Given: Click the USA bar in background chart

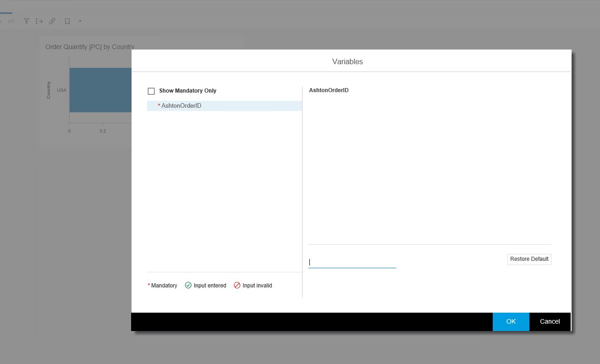Looking at the screenshot, I should [x=100, y=90].
